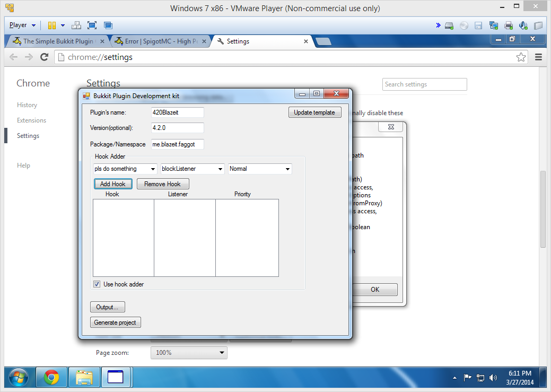Reload the page in Chrome
Screen dimensions: 551x392
45,57
